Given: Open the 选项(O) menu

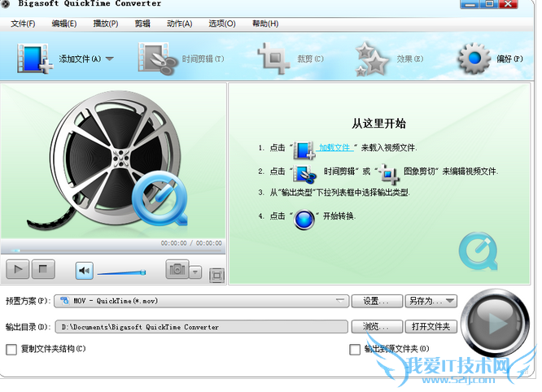Looking at the screenshot, I should pyautogui.click(x=222, y=24).
